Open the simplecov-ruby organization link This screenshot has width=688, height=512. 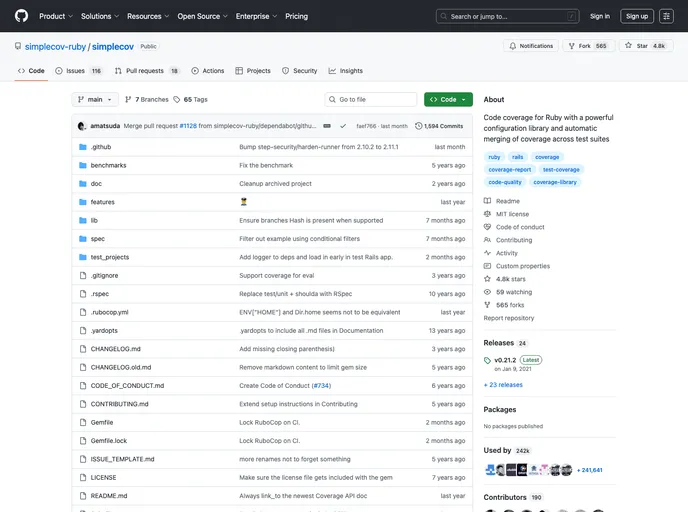55,47
